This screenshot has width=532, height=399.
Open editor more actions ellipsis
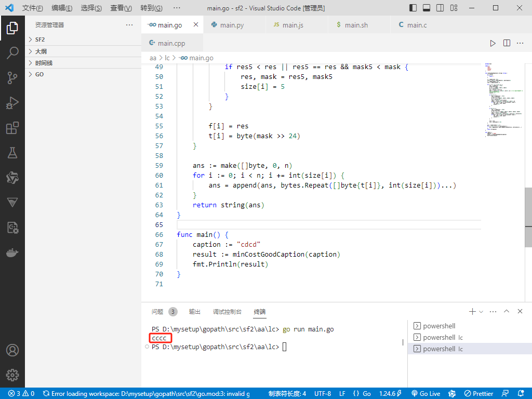[520, 43]
